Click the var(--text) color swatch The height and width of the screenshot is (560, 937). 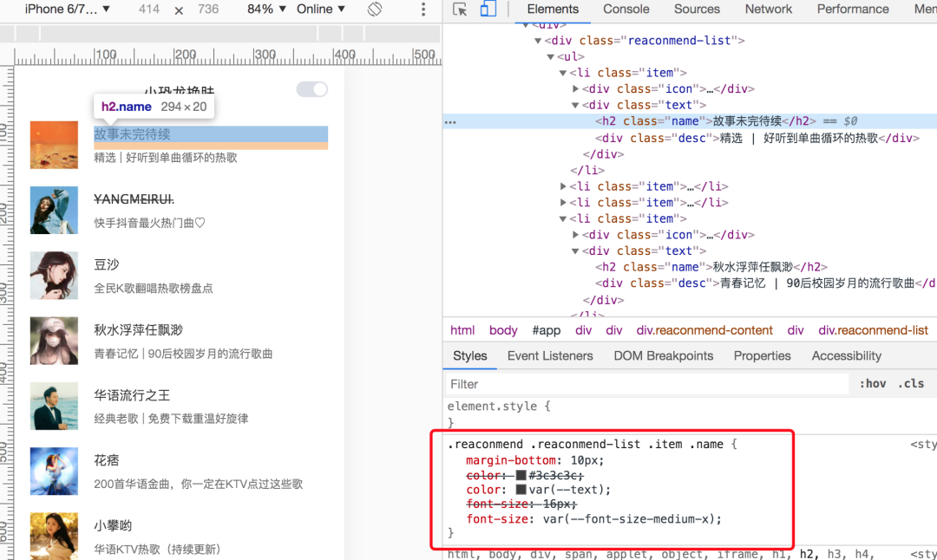(521, 490)
